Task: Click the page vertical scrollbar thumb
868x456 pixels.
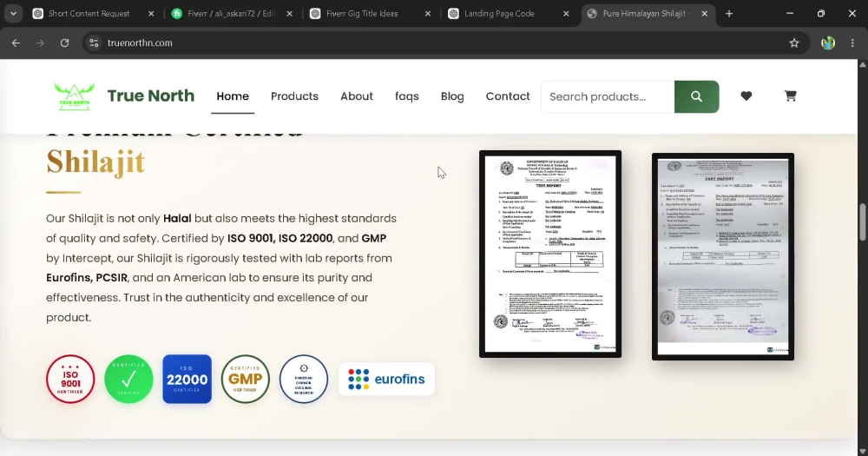Action: point(863,222)
